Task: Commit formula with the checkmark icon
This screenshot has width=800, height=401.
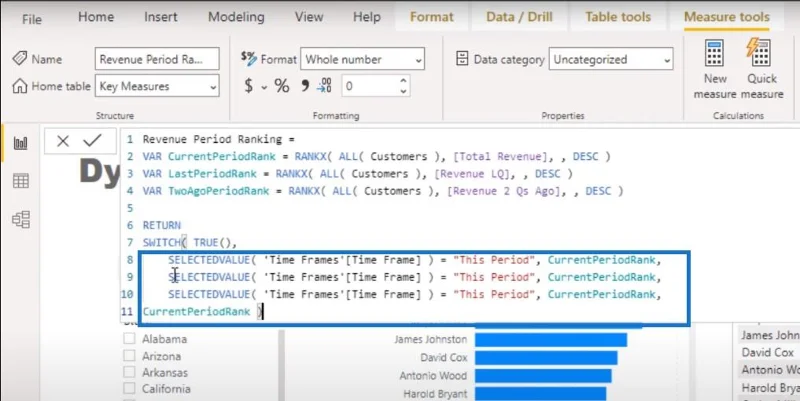Action: [92, 140]
